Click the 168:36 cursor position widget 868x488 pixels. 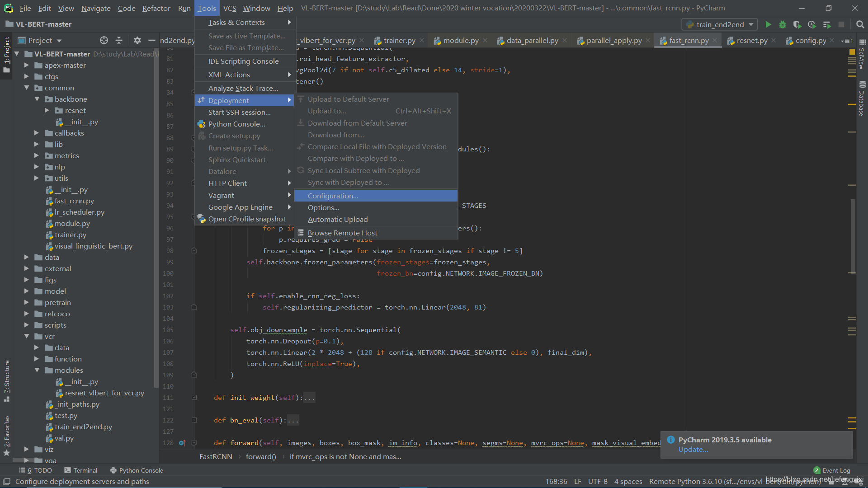coord(556,482)
